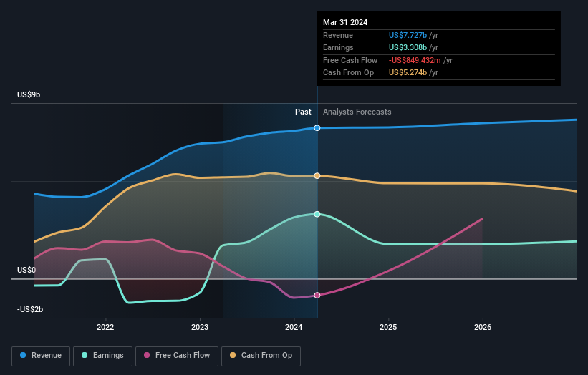Click the Mar 31 2024 tooltip date
588x375 pixels.
pyautogui.click(x=345, y=22)
